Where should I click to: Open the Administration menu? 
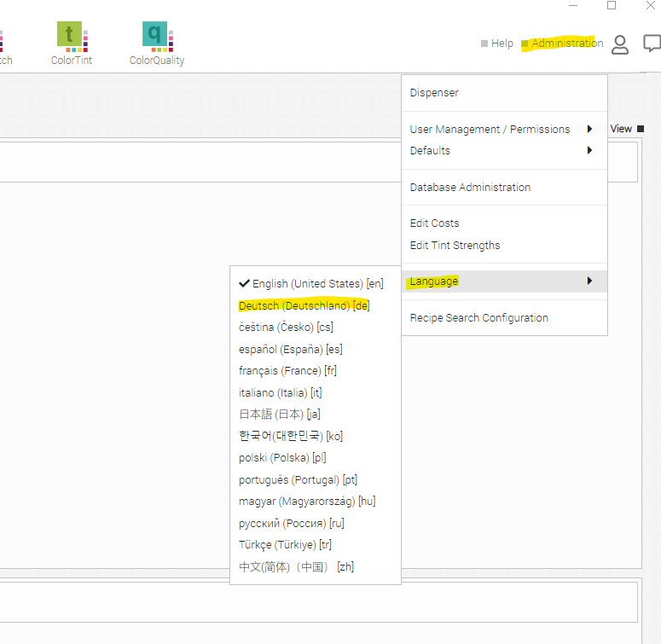point(562,43)
